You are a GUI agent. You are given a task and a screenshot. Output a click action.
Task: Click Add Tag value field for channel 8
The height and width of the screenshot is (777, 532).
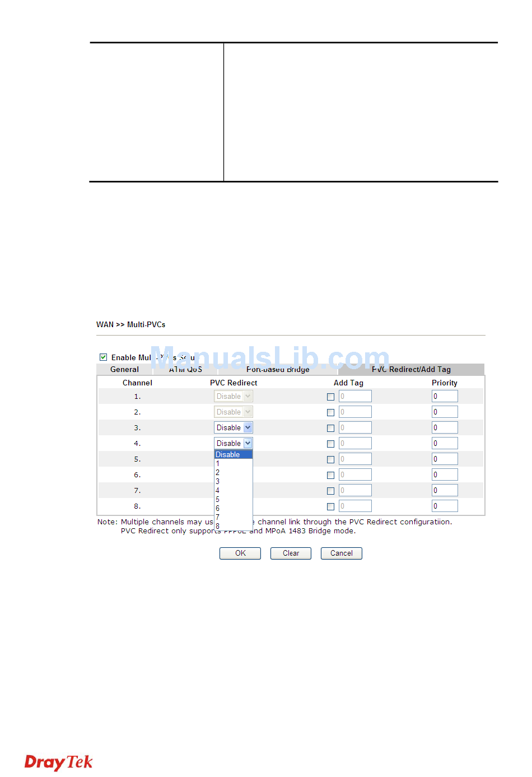tap(355, 506)
